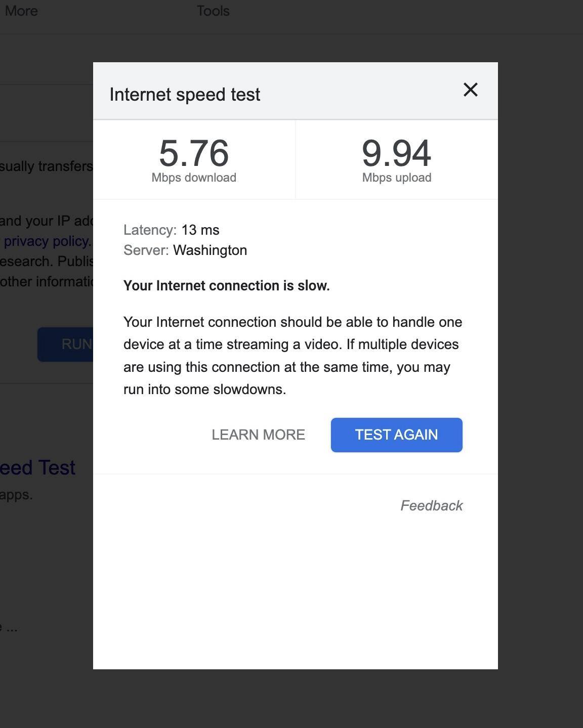Select the 5.76 download speed value

[x=194, y=153]
